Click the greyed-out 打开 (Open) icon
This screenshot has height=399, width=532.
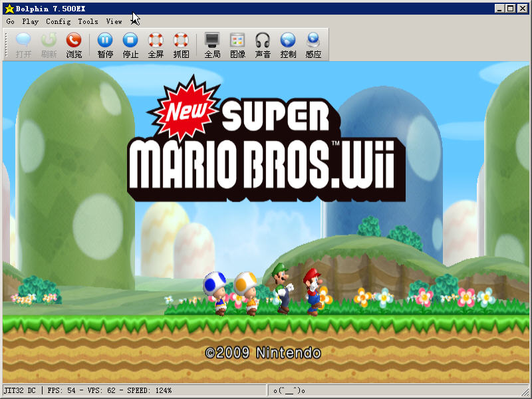[x=23, y=45]
